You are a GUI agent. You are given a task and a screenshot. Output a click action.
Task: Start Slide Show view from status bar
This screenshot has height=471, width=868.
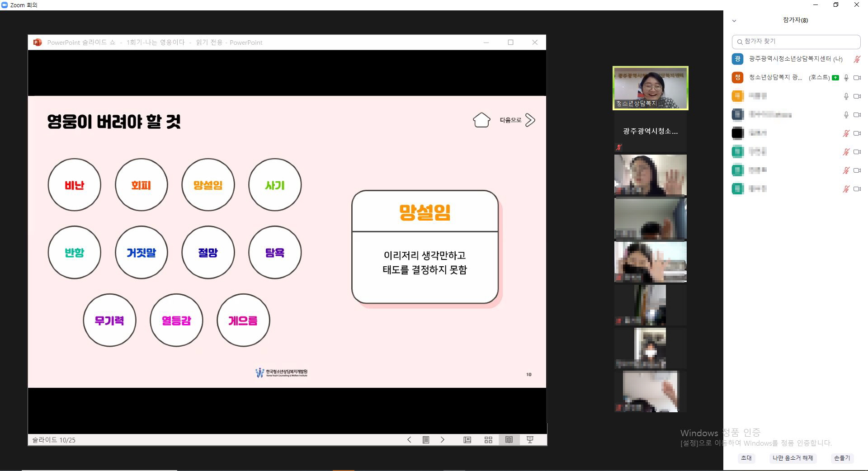pos(530,440)
